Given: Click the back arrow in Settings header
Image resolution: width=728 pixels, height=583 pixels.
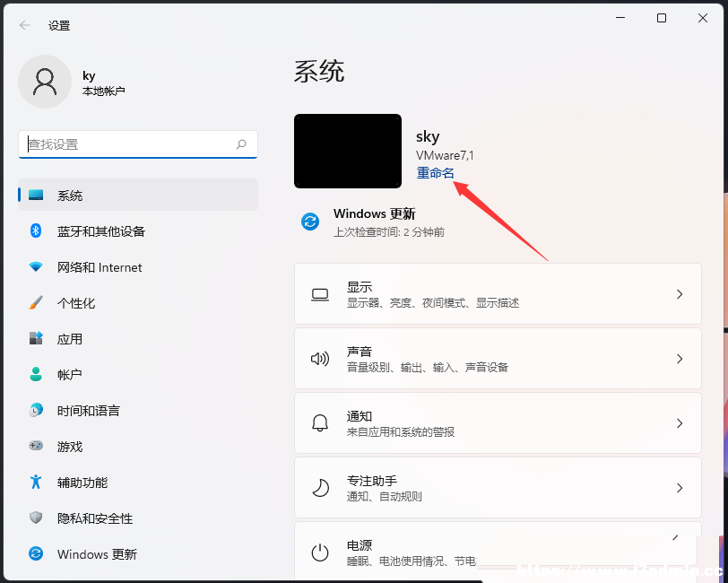Looking at the screenshot, I should coord(25,25).
